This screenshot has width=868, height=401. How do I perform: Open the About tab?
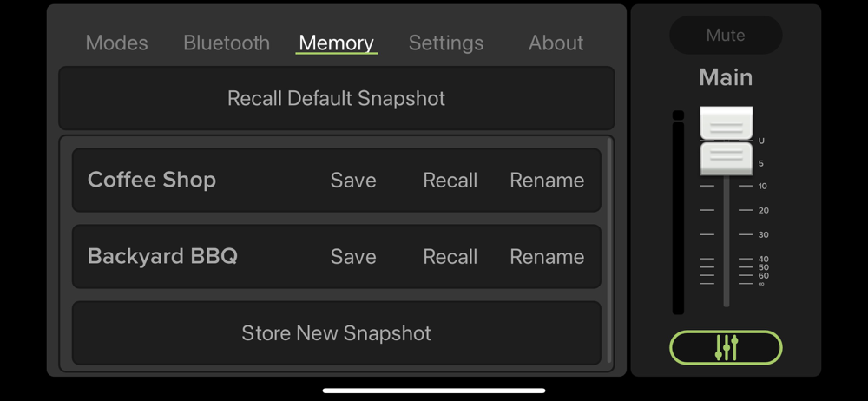pyautogui.click(x=556, y=43)
